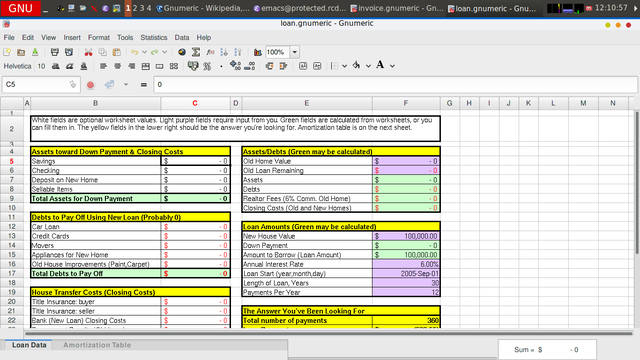The height and width of the screenshot is (360, 640).
Task: Click the Cut scissors icon
Action: click(88, 52)
